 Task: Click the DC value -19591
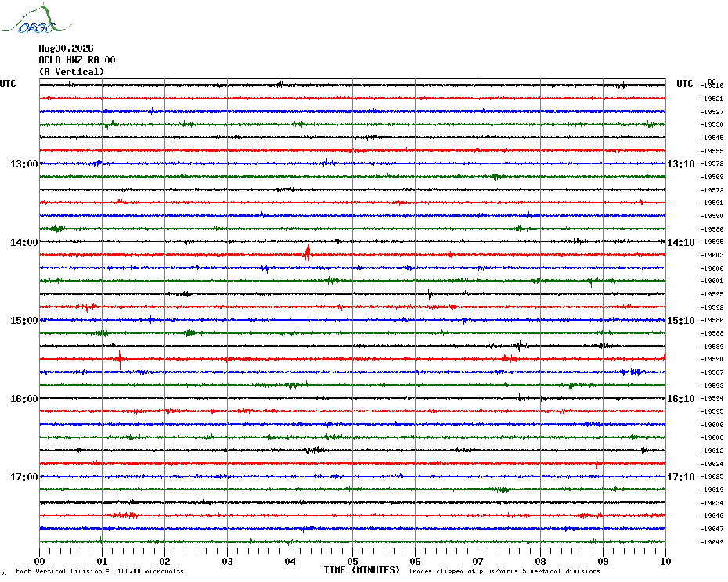[712, 203]
